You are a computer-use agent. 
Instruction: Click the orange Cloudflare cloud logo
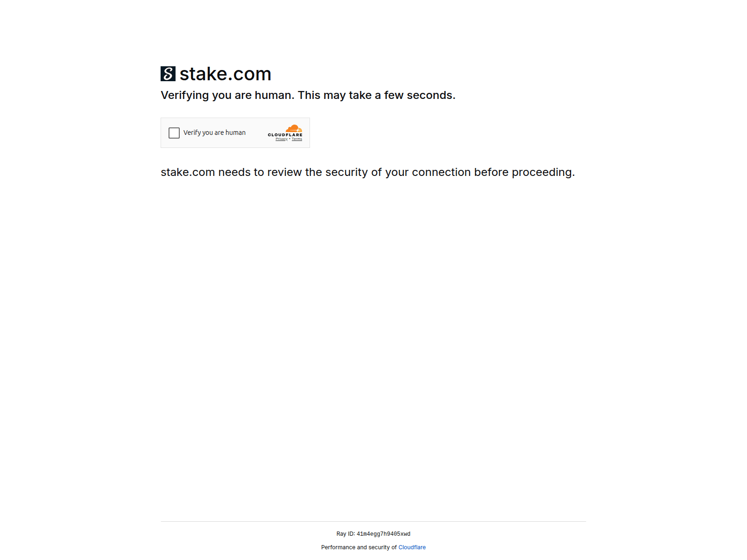294,128
